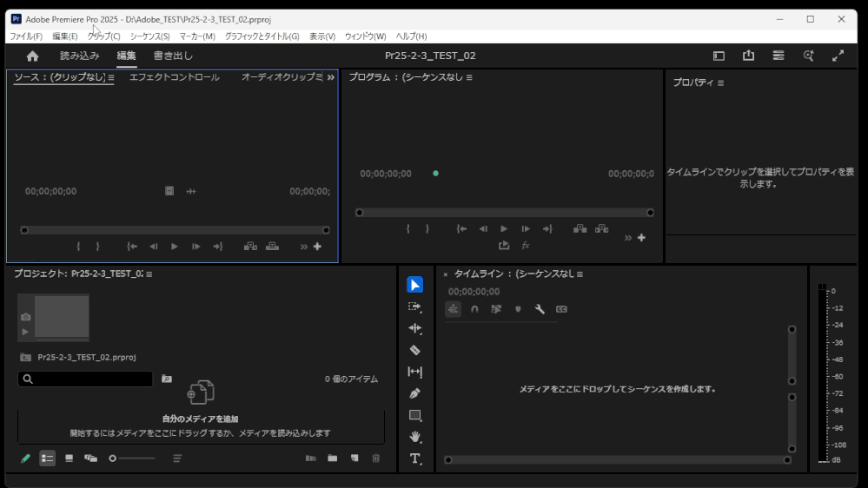Click the quick export share icon
The width and height of the screenshot is (868, 488).
click(748, 56)
